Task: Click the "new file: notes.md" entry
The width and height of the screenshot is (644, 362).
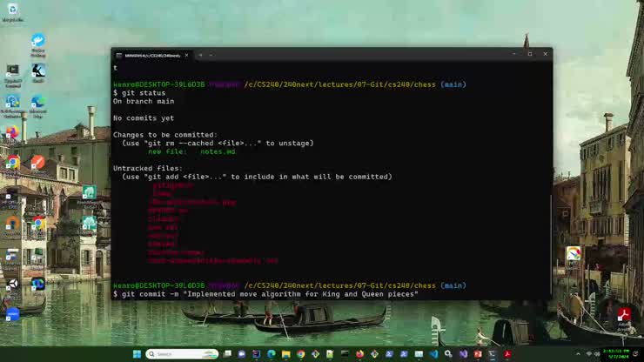Action: 191,151
